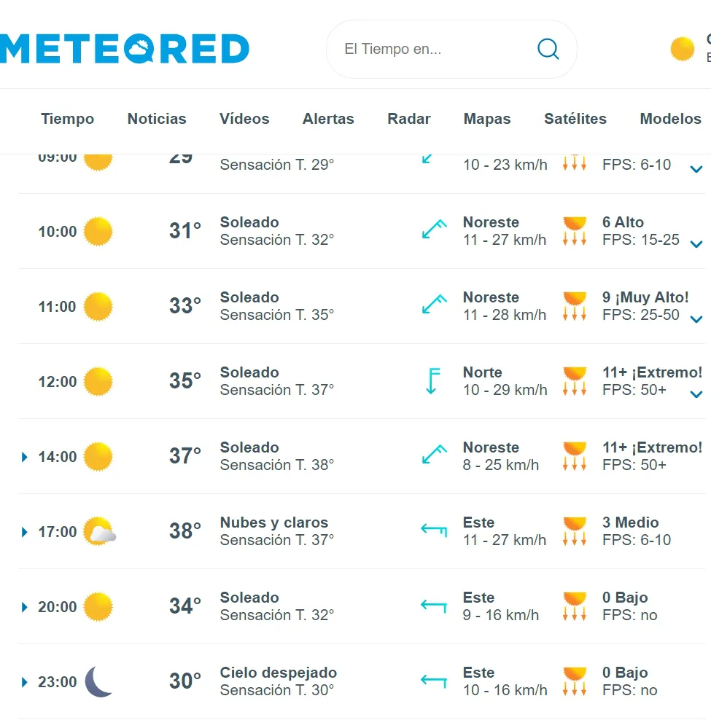Screen dimensions: 711x728
Task: Click the 10:00 UV index icon
Action: (x=575, y=231)
